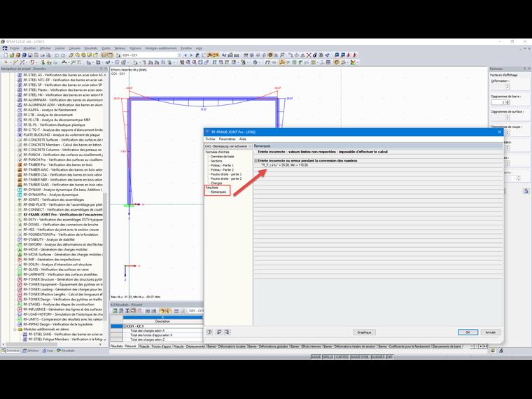This screenshot has height=399, width=532.
Task: Click the Graphique button
Action: coord(364,332)
